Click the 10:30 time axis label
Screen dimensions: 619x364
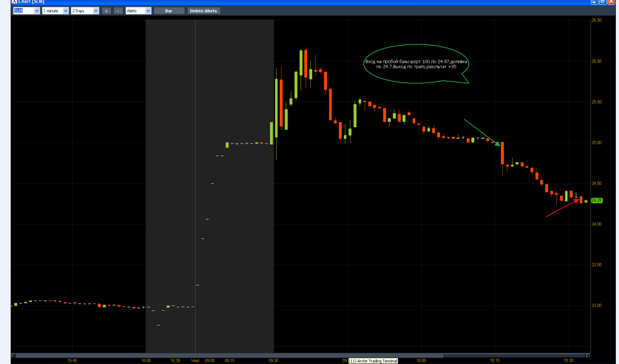568,360
